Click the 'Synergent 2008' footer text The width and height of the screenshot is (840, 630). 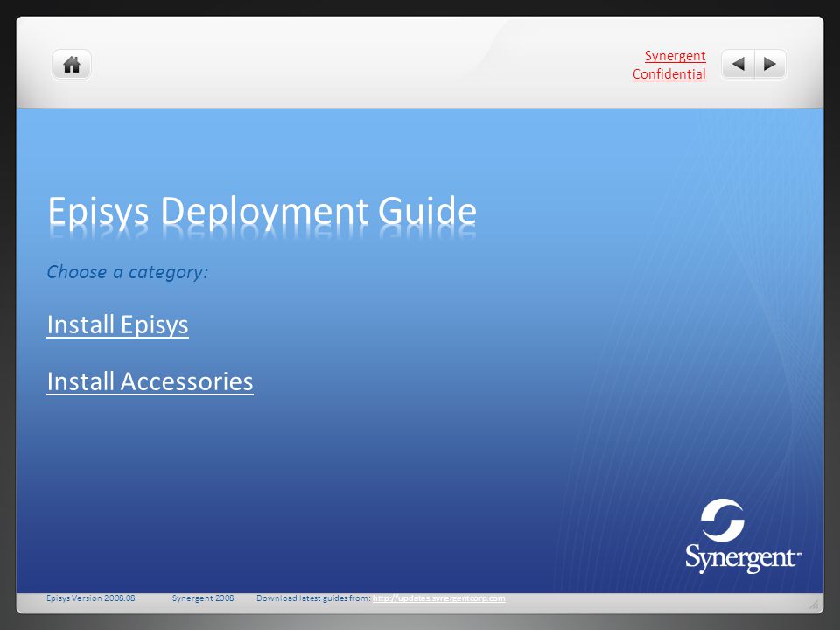tap(203, 598)
